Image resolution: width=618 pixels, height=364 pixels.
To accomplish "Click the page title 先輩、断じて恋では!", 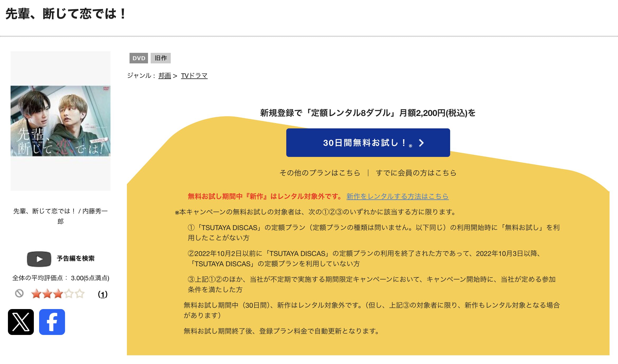I will tap(66, 14).
